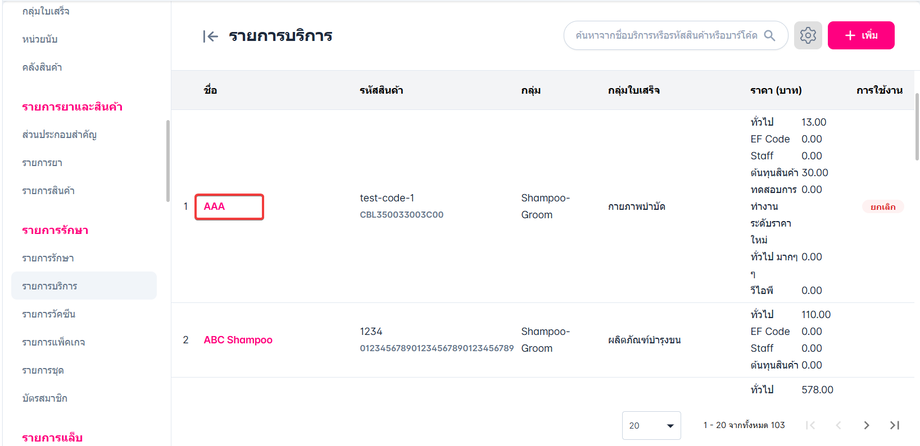The width and height of the screenshot is (920, 446).
Task: Click the first page arrow
Action: click(x=810, y=425)
